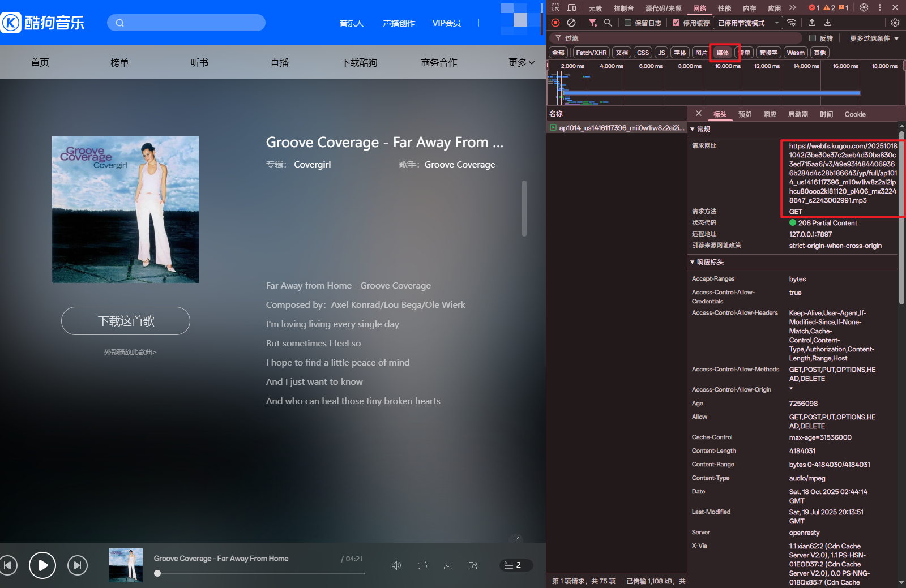Click the share icon in player bar
Image resolution: width=906 pixels, height=588 pixels.
(x=473, y=565)
